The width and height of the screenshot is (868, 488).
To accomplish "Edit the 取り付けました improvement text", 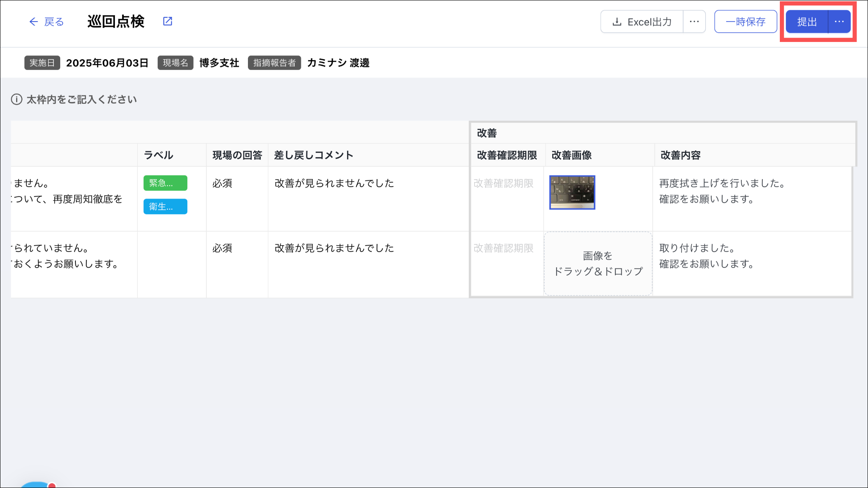I will click(706, 256).
